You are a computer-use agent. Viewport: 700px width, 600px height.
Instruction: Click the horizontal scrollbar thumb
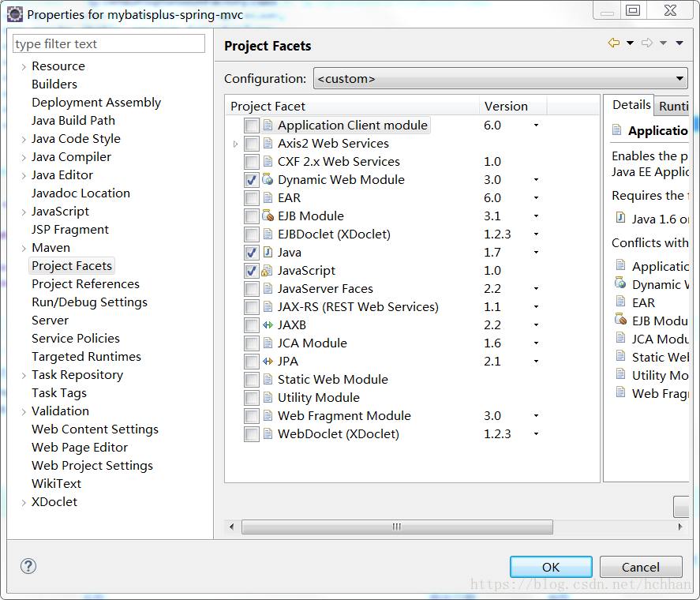(397, 527)
